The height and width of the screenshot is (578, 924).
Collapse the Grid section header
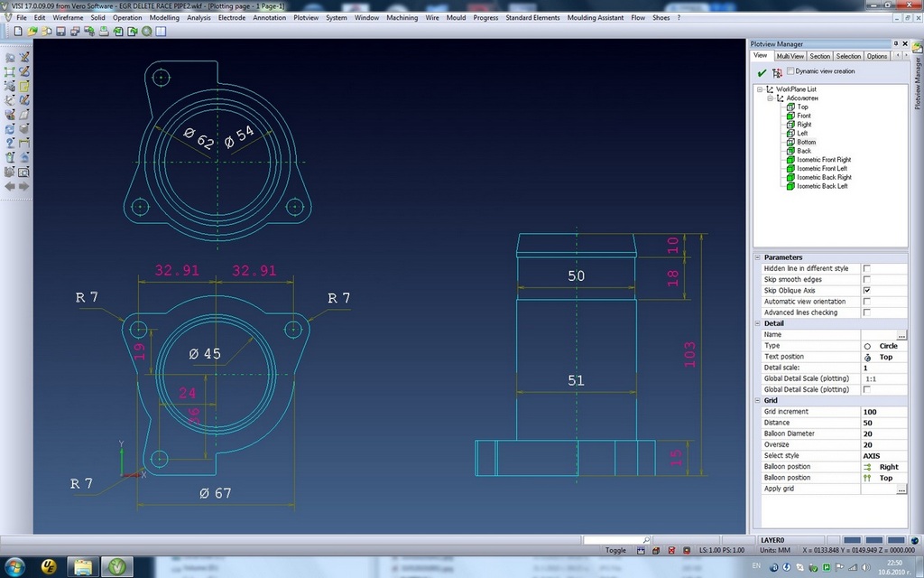click(758, 400)
